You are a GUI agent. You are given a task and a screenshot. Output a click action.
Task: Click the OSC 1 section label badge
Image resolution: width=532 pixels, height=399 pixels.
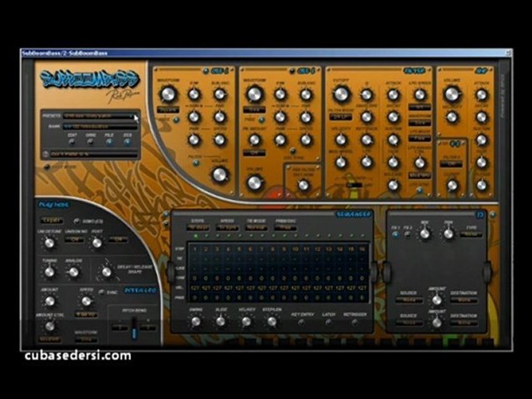(221, 71)
